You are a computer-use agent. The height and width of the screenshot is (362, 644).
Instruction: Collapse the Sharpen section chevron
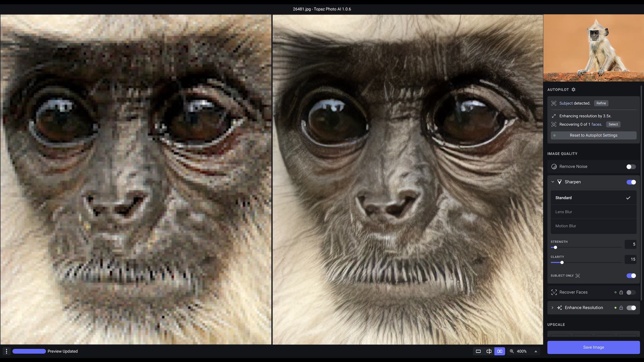[553, 182]
